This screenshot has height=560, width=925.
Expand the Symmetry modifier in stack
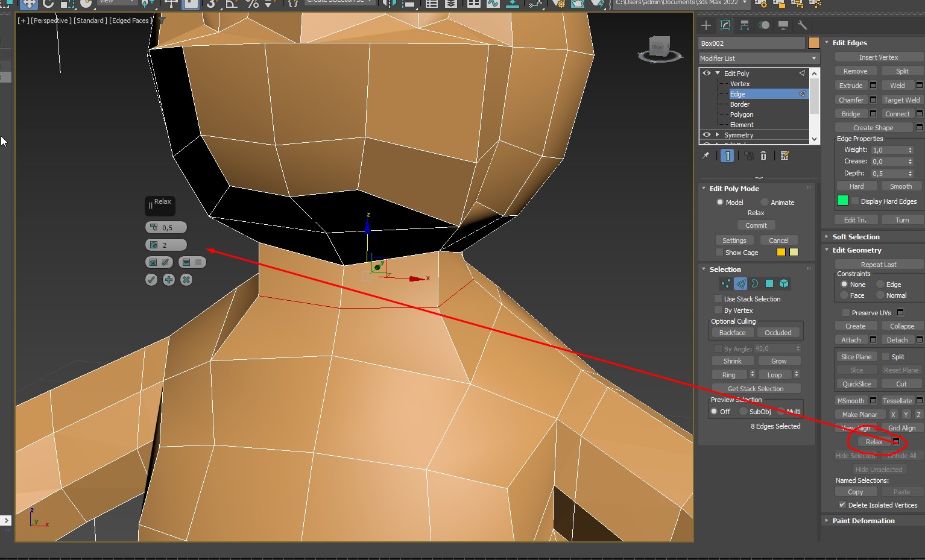pos(717,135)
